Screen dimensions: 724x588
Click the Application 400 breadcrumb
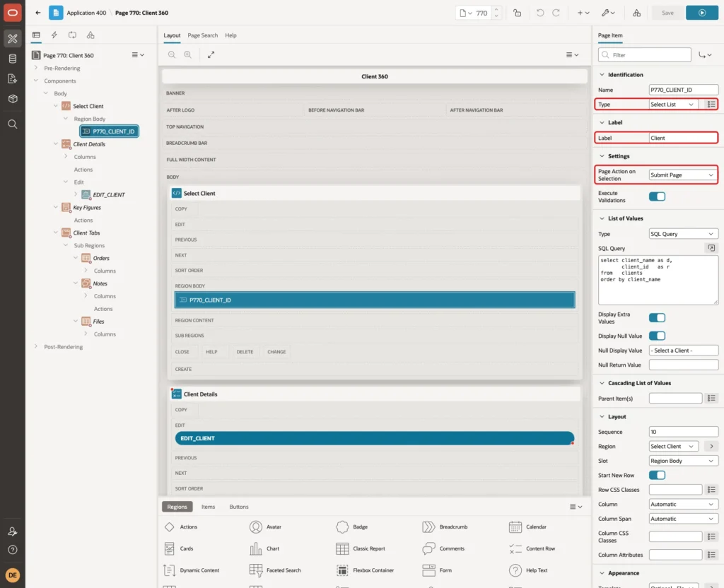coord(86,13)
